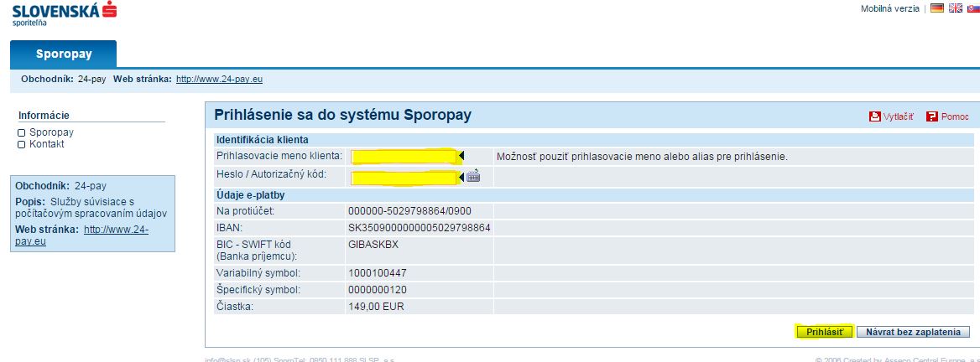Click the square bullet beside Sporopay

point(22,133)
